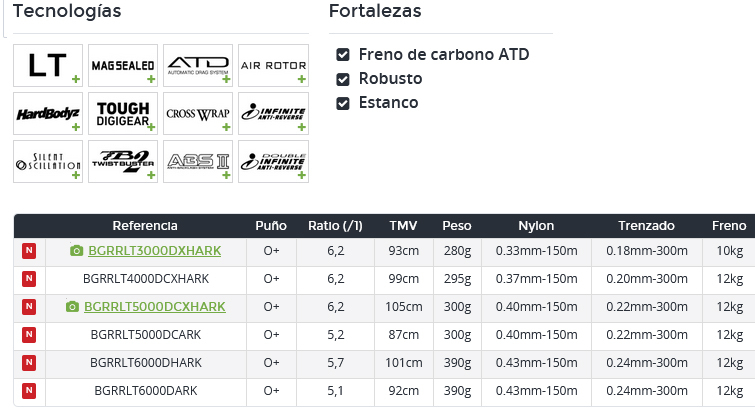
Task: Open the BGRRLT5000DCXHARK reference link
Action: [x=155, y=307]
